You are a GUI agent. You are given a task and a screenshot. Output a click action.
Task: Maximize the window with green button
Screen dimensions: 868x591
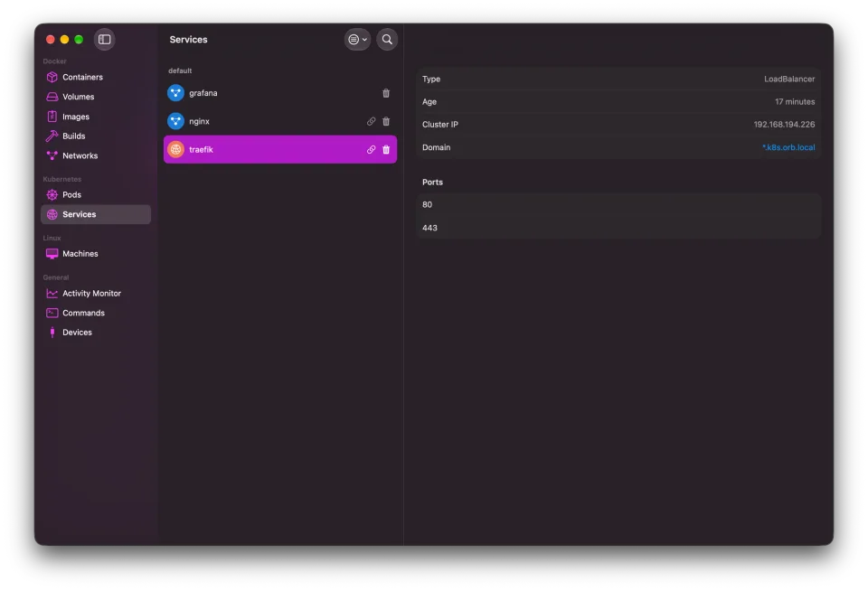pos(79,39)
